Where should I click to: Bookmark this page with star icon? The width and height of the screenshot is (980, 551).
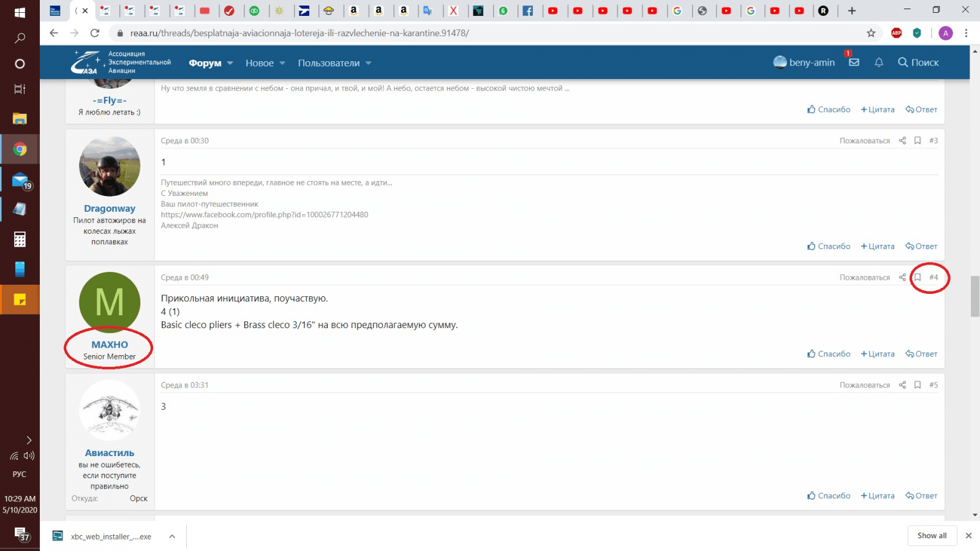(x=871, y=33)
